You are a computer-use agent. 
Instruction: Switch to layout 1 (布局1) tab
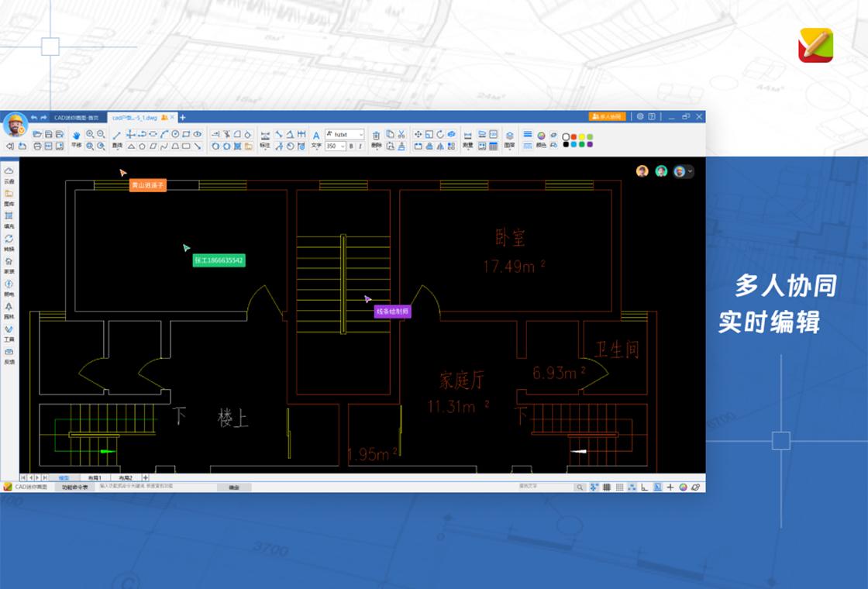[x=95, y=477]
